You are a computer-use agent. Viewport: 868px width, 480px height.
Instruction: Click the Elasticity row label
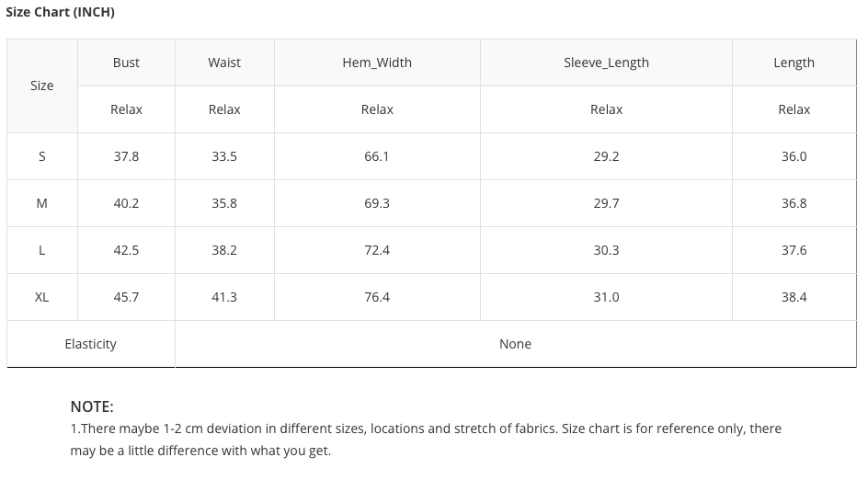coord(91,344)
